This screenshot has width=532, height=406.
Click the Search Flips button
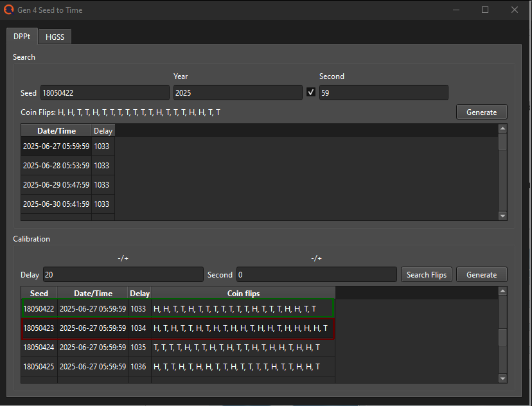point(427,274)
